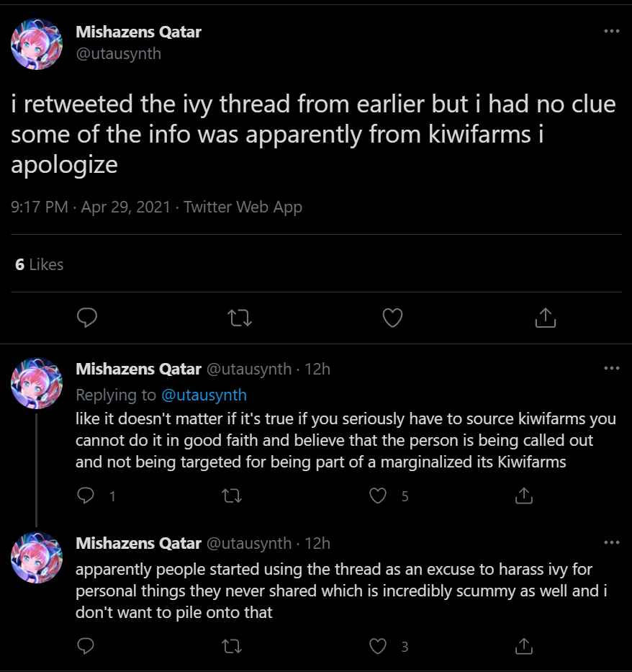Open more options on the main tweet

coord(611,31)
